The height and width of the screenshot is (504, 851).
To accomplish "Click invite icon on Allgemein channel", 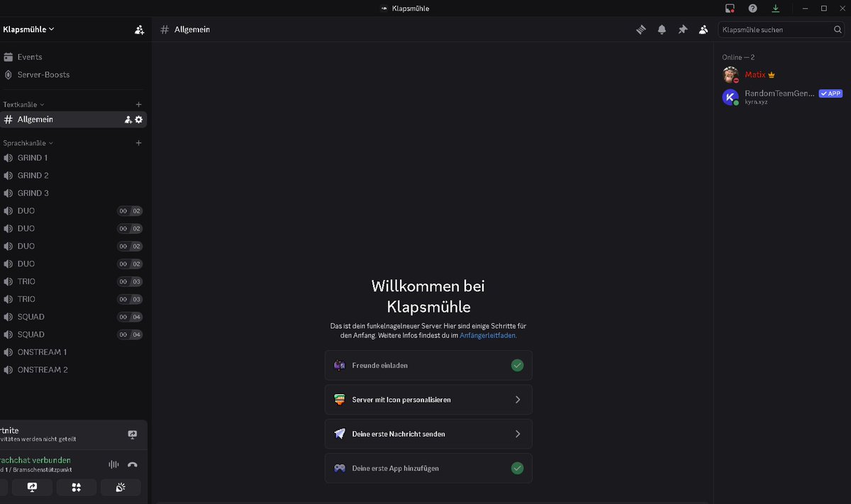I will pos(128,120).
